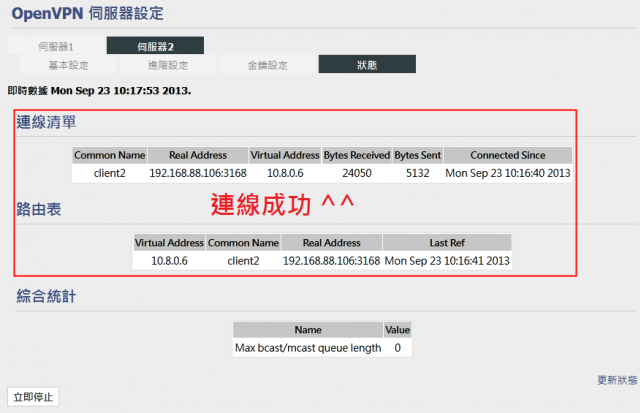Viewport: 640px width, 413px height.
Task: Click the Last Ref column header
Action: coord(447,243)
